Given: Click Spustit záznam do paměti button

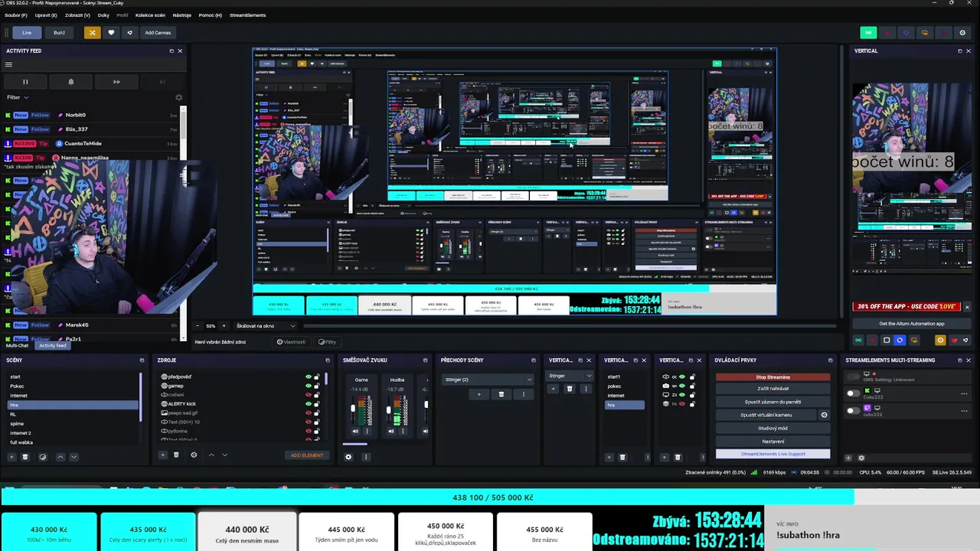Looking at the screenshot, I should (773, 402).
